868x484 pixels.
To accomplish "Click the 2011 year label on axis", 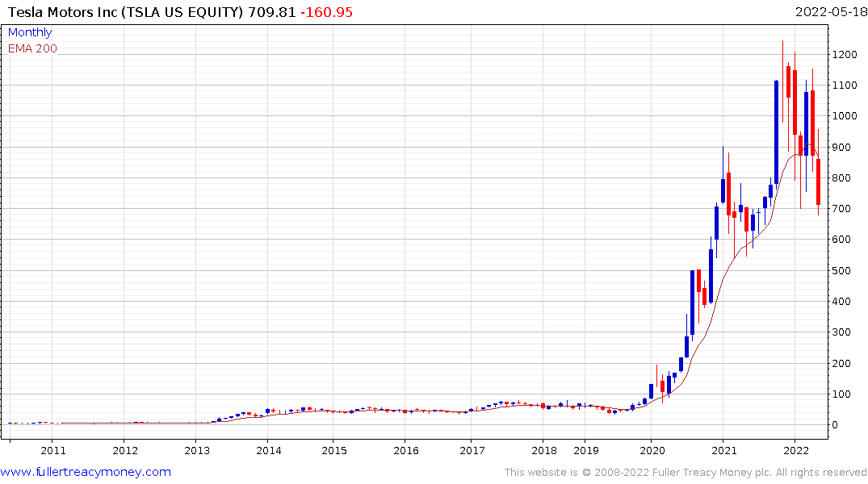I will (x=53, y=450).
